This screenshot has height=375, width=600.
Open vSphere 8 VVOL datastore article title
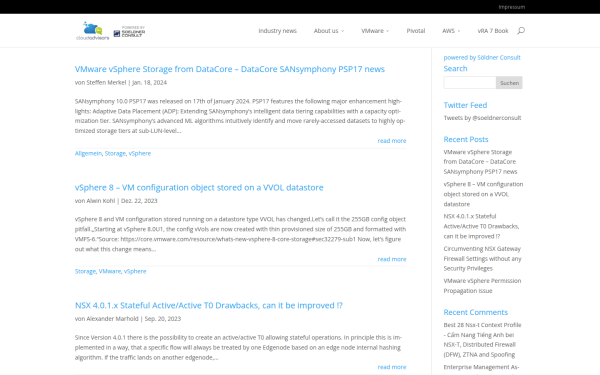coord(199,187)
